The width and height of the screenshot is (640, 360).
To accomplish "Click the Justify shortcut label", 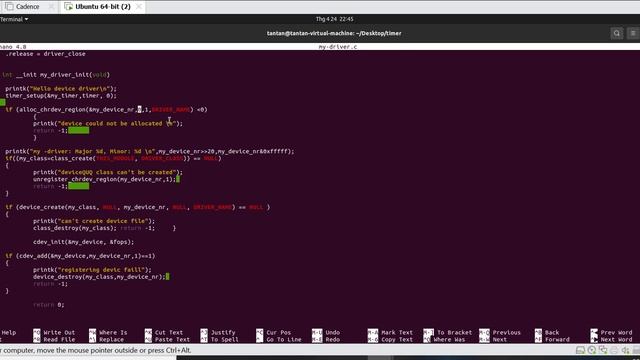I will coord(223,333).
